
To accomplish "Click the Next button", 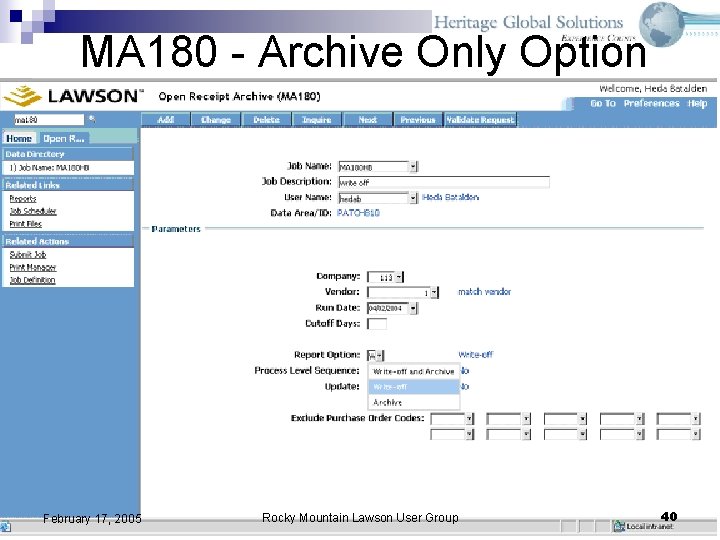I will [x=367, y=119].
